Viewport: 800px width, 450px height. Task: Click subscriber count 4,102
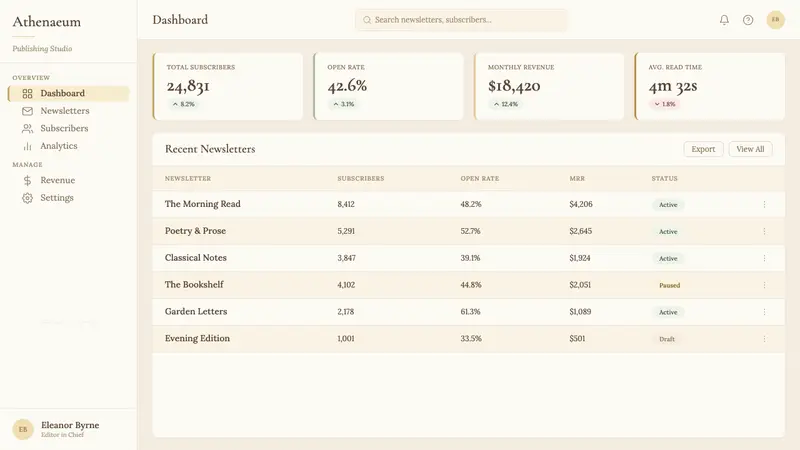[346, 285]
